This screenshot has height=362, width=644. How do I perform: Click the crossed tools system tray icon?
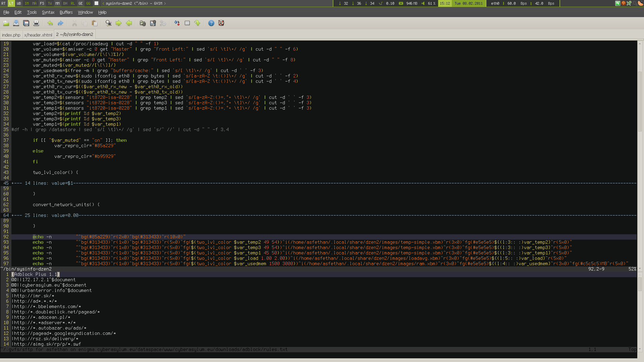(629, 3)
